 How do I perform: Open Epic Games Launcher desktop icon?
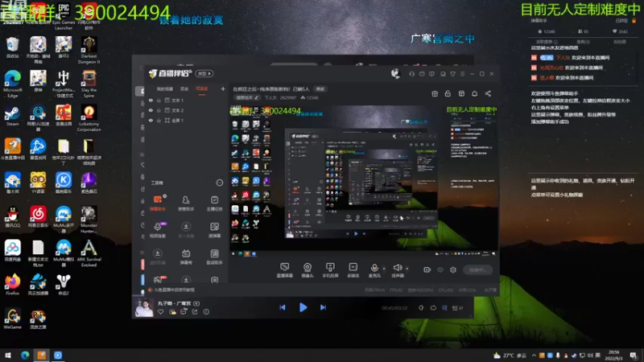(x=64, y=16)
